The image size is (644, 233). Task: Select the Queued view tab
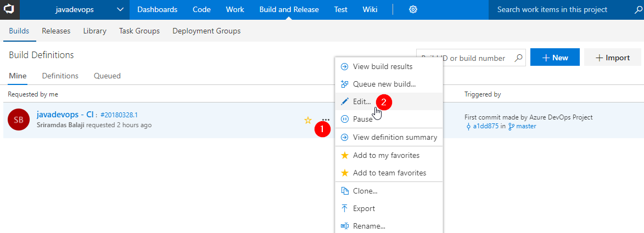pos(107,76)
